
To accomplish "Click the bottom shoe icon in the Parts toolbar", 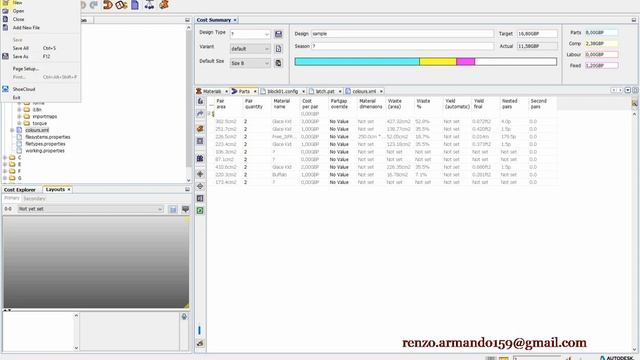I will (x=200, y=344).
